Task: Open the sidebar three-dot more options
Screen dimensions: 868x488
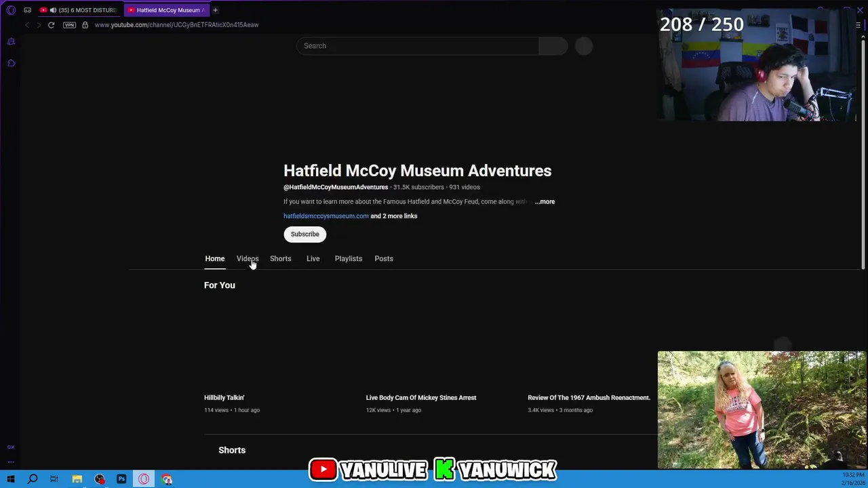Action: click(x=11, y=462)
